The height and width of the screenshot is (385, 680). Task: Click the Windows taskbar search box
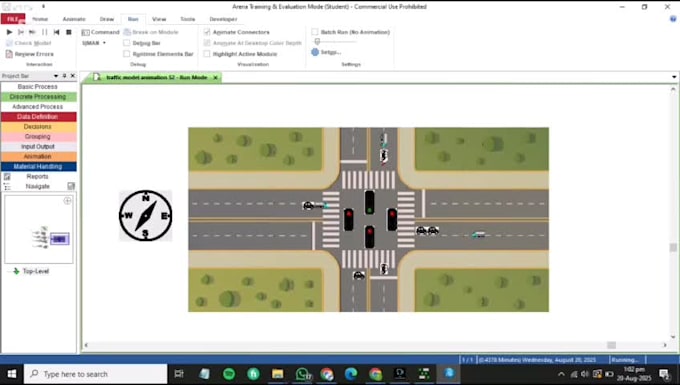click(95, 374)
